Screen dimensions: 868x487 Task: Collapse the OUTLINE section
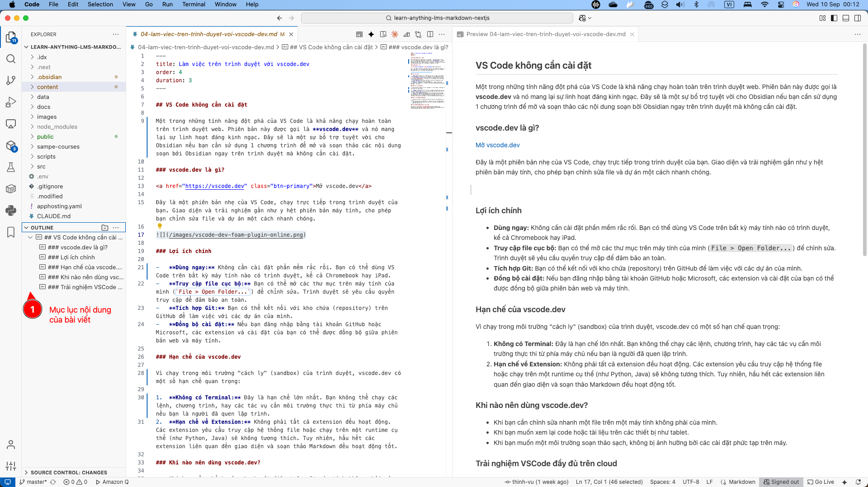pos(42,228)
